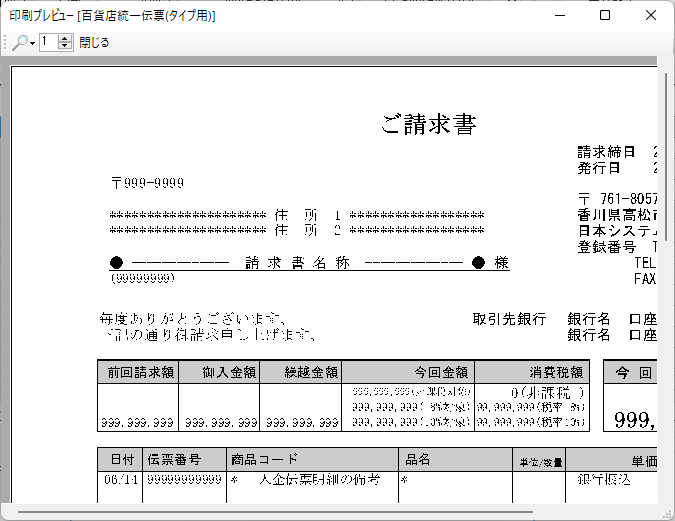Click the page number input field
The height and width of the screenshot is (521, 675).
click(x=48, y=42)
